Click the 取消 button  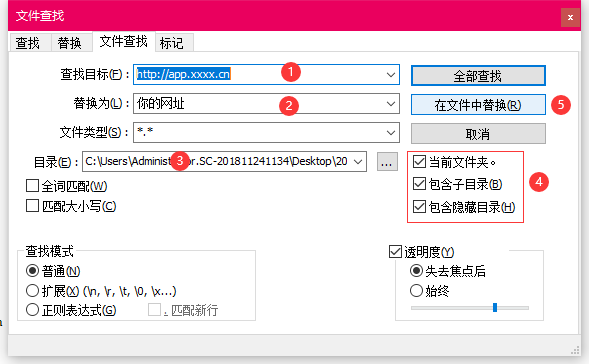478,134
